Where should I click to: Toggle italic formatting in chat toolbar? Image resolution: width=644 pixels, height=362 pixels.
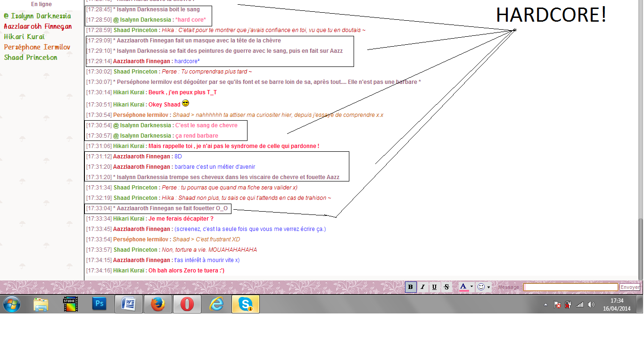422,287
